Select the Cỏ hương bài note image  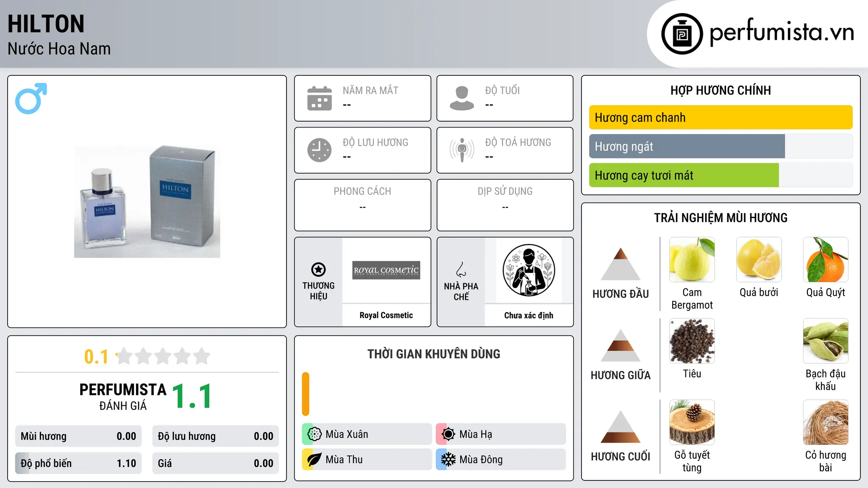[826, 422]
